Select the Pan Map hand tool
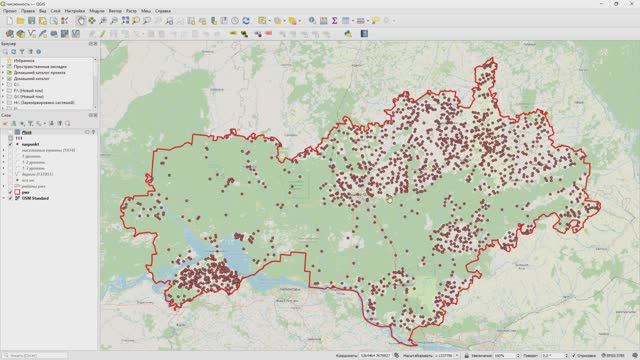Image resolution: width=640 pixels, height=360 pixels. pyautogui.click(x=81, y=20)
